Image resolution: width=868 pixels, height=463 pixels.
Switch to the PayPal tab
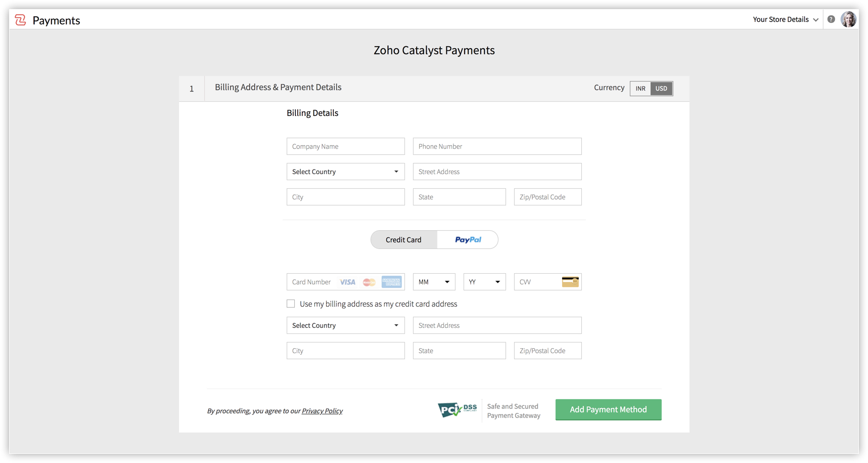tap(468, 240)
